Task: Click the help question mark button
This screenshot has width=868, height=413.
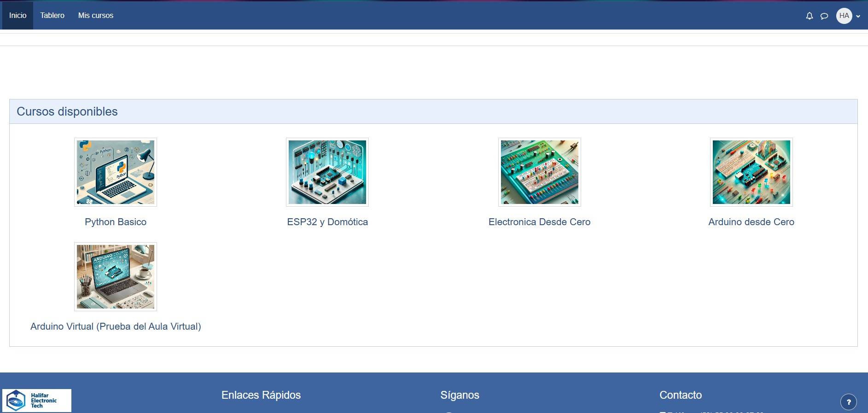Action: (849, 402)
